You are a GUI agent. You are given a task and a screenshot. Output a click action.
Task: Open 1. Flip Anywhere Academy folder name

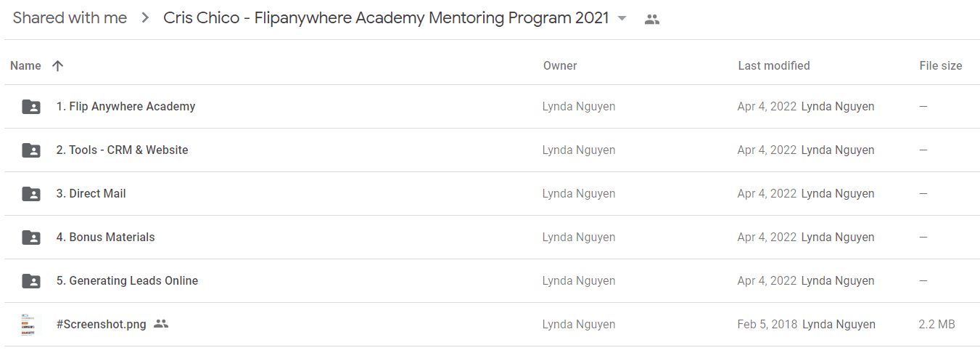[125, 106]
